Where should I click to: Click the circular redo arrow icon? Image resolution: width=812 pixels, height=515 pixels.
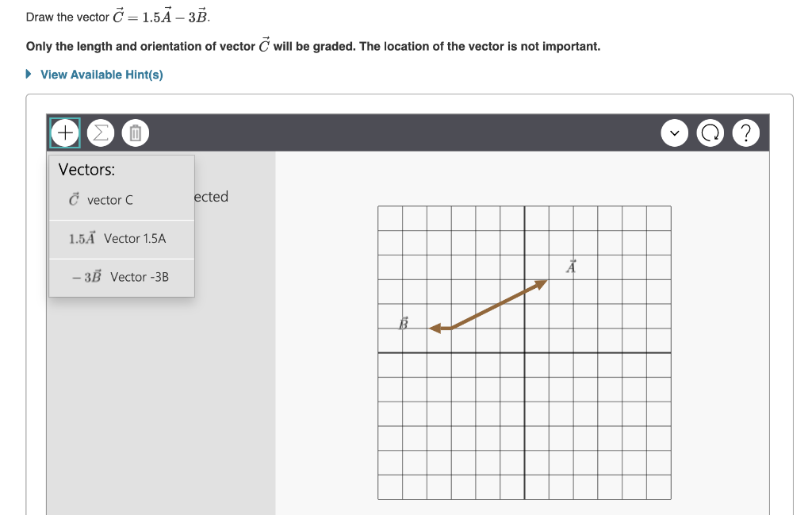click(710, 133)
